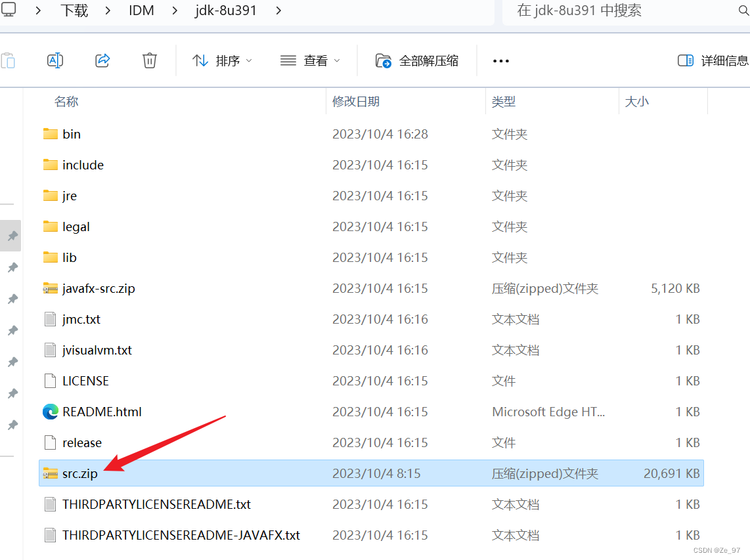Click the 'README.html' file name
The image size is (750, 560).
click(102, 412)
